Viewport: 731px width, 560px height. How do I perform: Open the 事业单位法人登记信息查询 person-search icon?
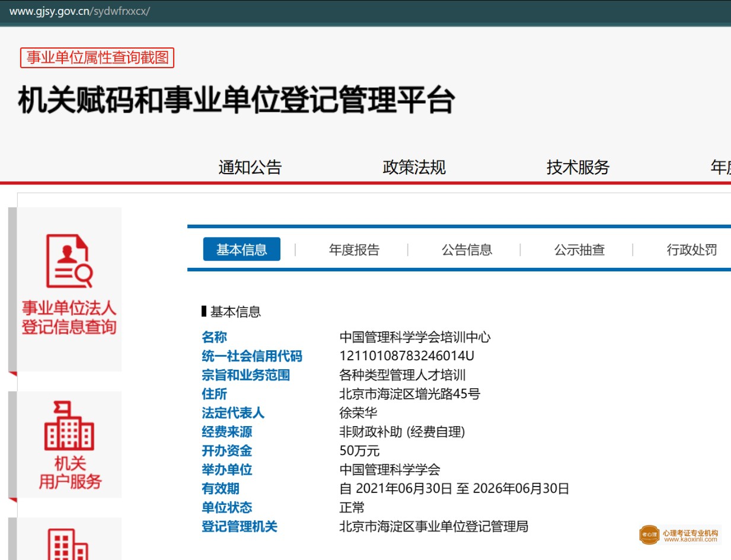point(69,261)
